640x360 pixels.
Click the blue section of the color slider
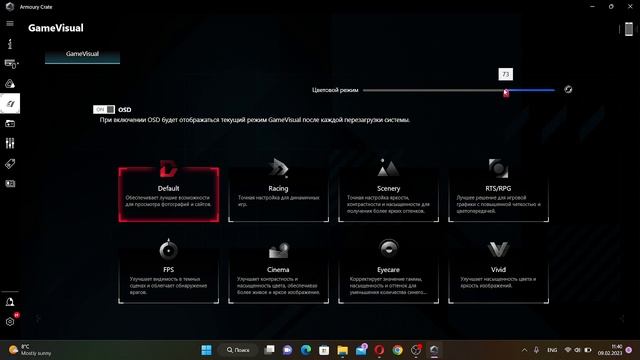[531, 90]
